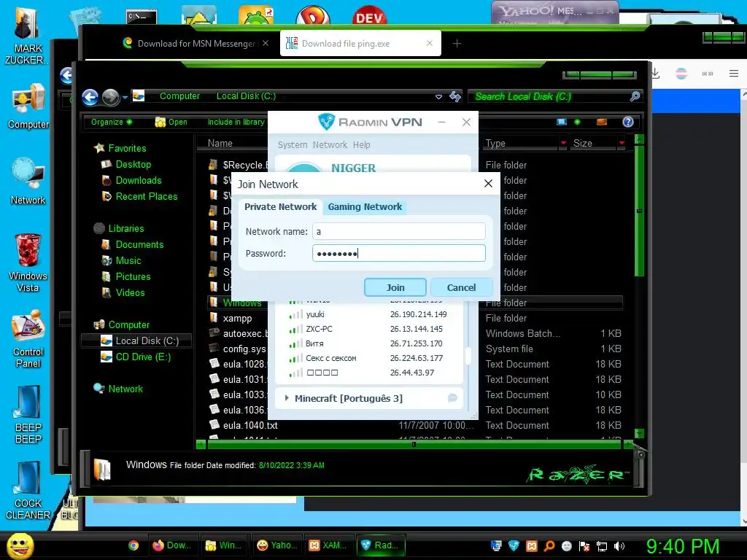Select the Витя peer in Radmin VPN
This screenshot has height=560, width=747.
pyautogui.click(x=368, y=343)
